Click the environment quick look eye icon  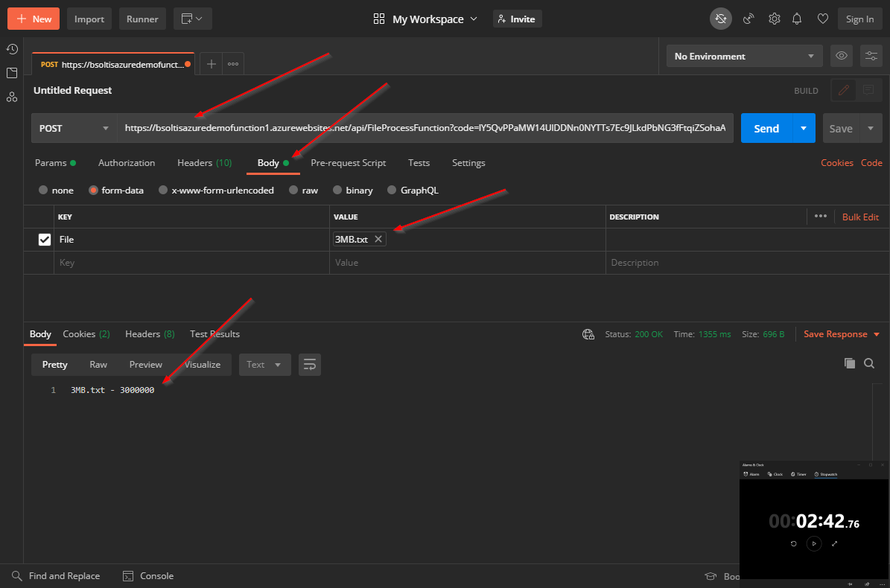[x=842, y=56]
